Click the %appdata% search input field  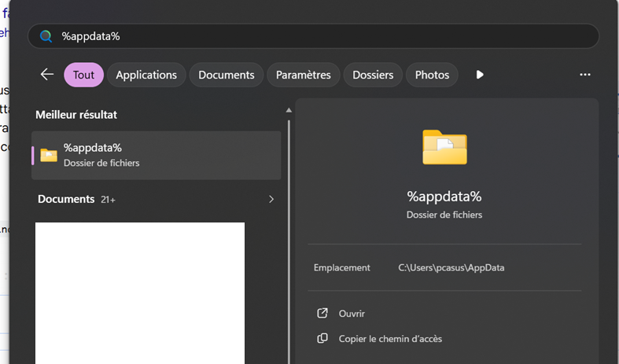click(314, 36)
